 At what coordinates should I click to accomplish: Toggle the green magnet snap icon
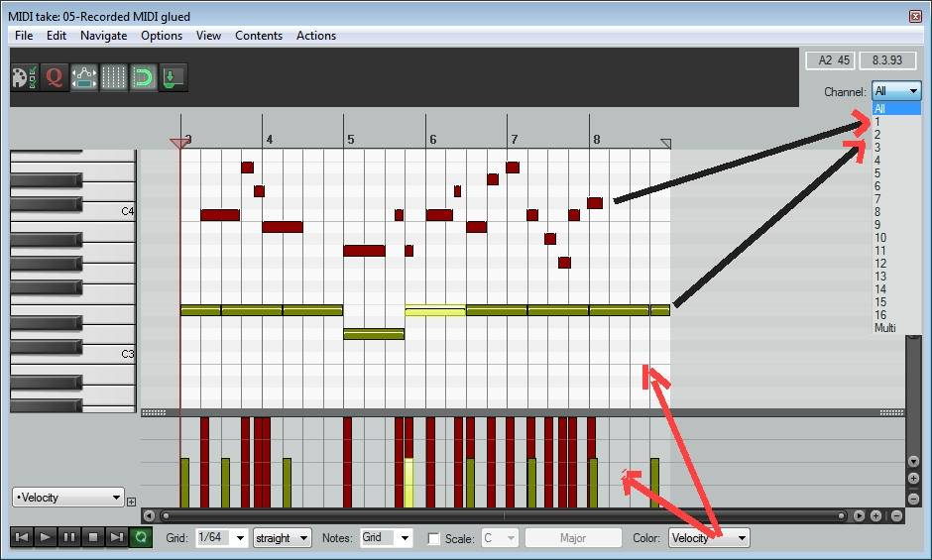pyautogui.click(x=143, y=77)
